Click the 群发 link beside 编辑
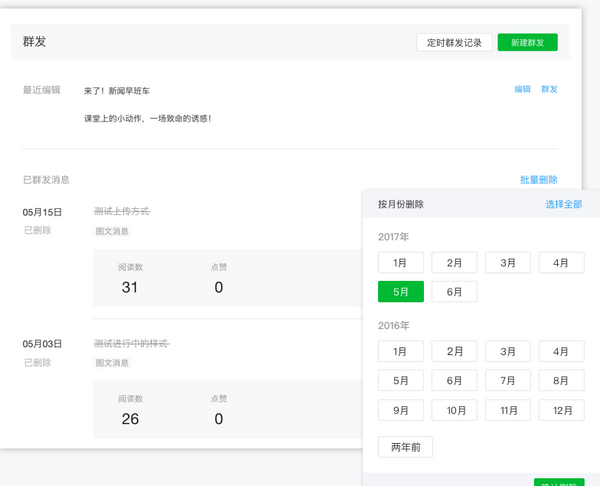The width and height of the screenshot is (600, 486). pyautogui.click(x=549, y=89)
